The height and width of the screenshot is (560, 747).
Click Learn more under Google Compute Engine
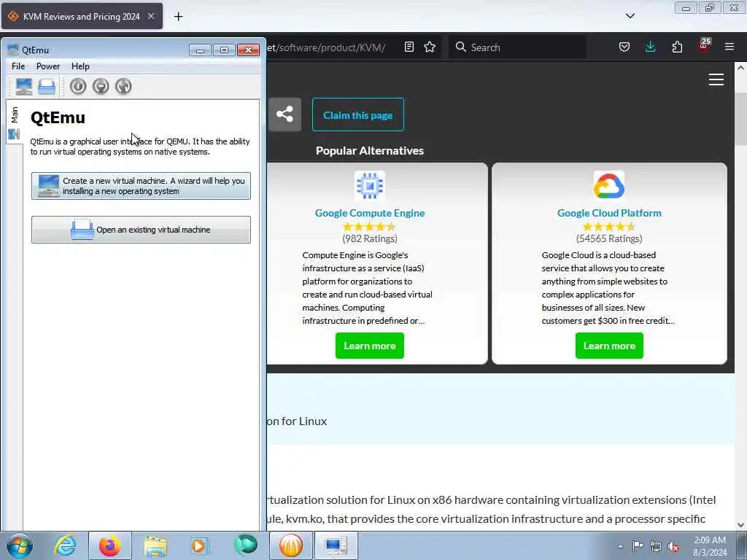pyautogui.click(x=370, y=346)
